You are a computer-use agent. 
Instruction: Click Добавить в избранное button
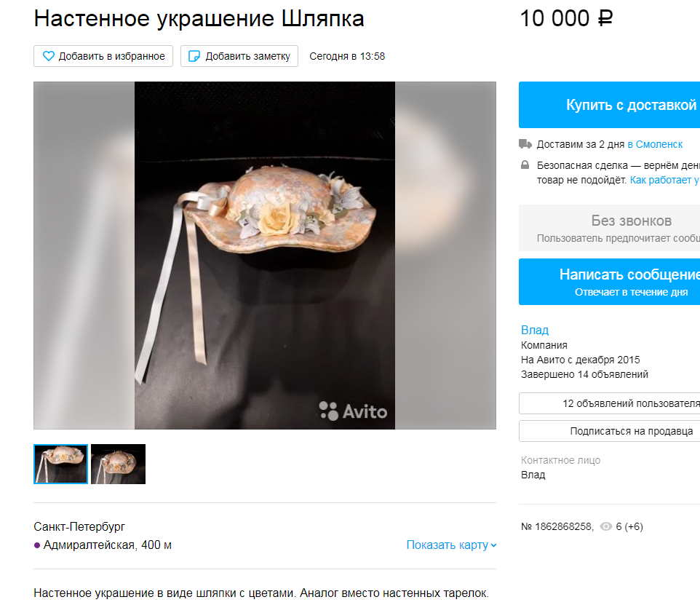tap(103, 56)
